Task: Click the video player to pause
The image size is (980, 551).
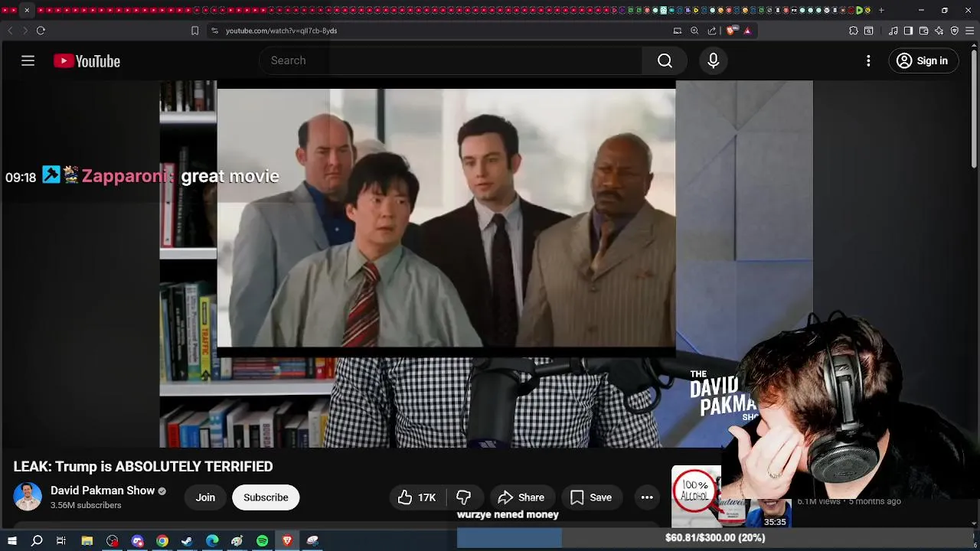Action: [x=486, y=264]
